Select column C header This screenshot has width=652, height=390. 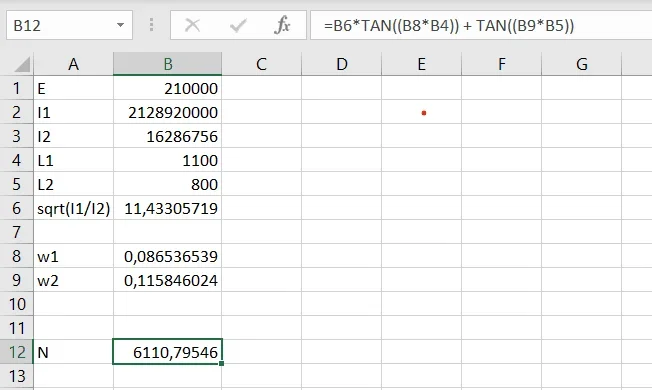(x=262, y=64)
